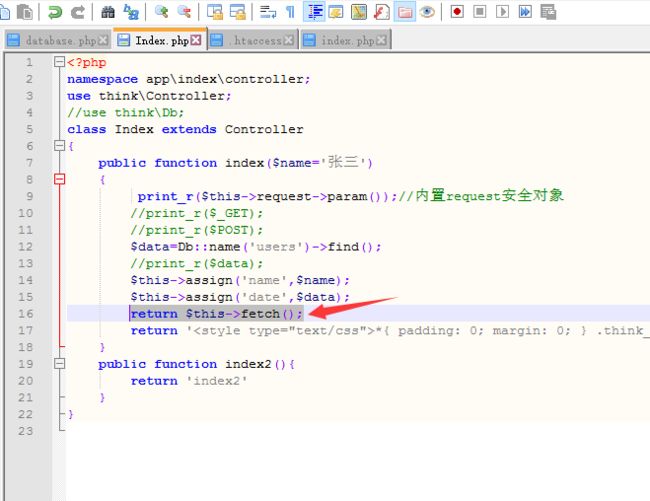Click 'namespace app\index\controller;' line
Viewport: 650px width, 501px height.
pos(189,79)
